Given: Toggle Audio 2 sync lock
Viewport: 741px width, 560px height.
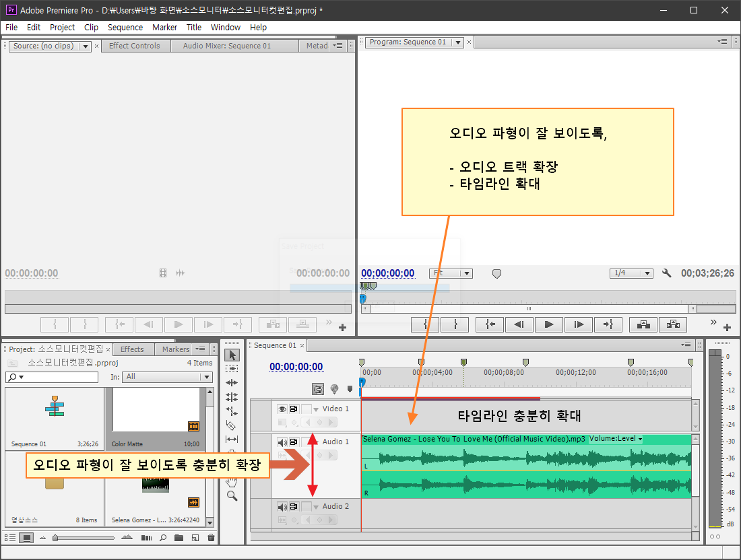Looking at the screenshot, I should pyautogui.click(x=294, y=507).
